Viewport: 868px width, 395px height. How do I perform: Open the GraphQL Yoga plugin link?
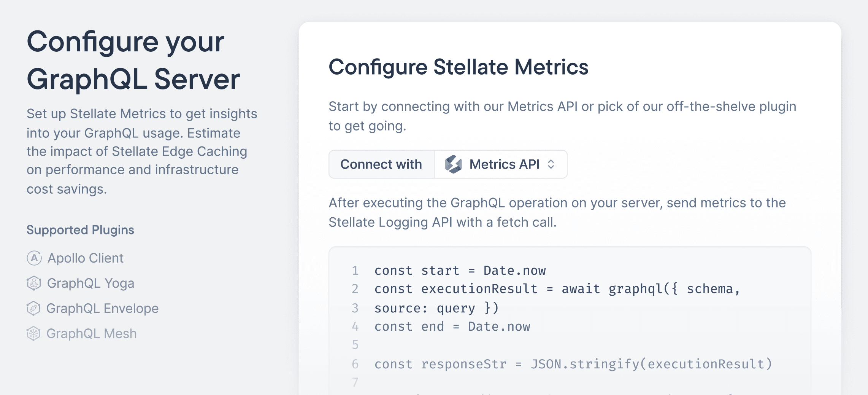[x=90, y=283]
